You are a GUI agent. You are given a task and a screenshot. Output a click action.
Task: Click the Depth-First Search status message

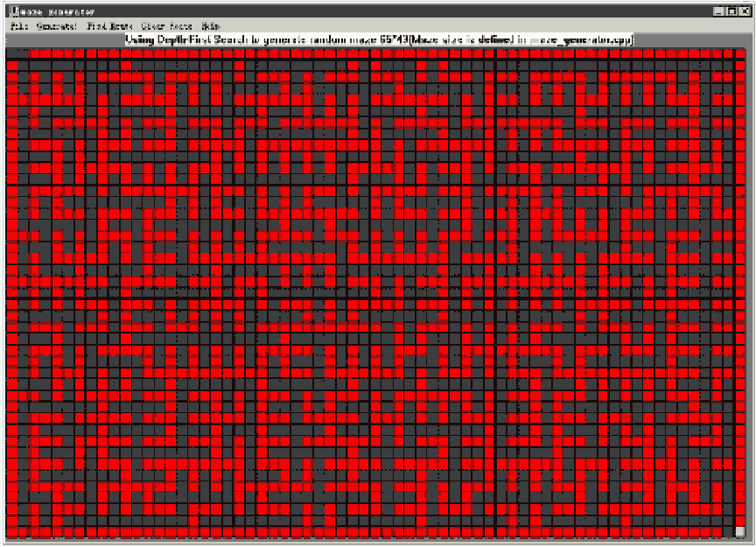coord(379,40)
